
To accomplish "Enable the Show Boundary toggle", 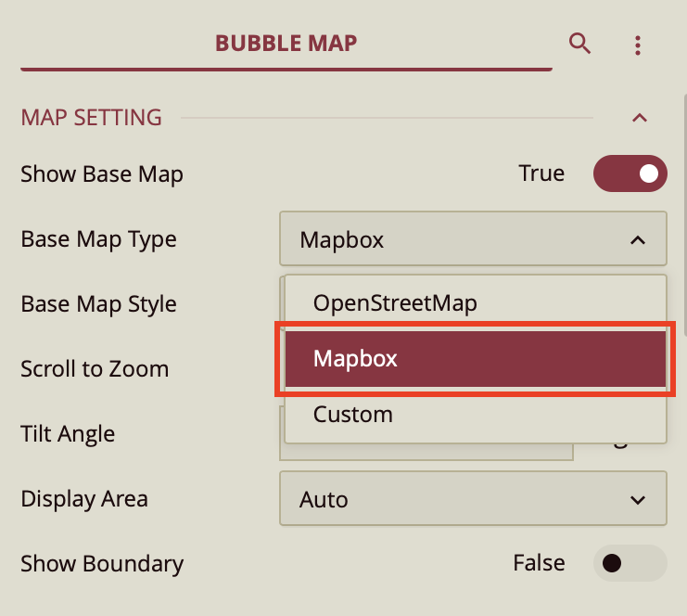I will pos(630,563).
